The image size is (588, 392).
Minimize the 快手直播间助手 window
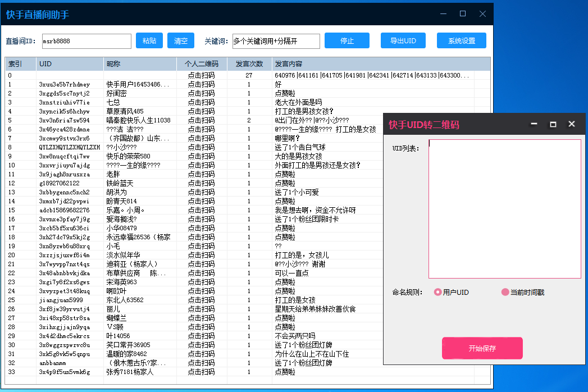(443, 14)
